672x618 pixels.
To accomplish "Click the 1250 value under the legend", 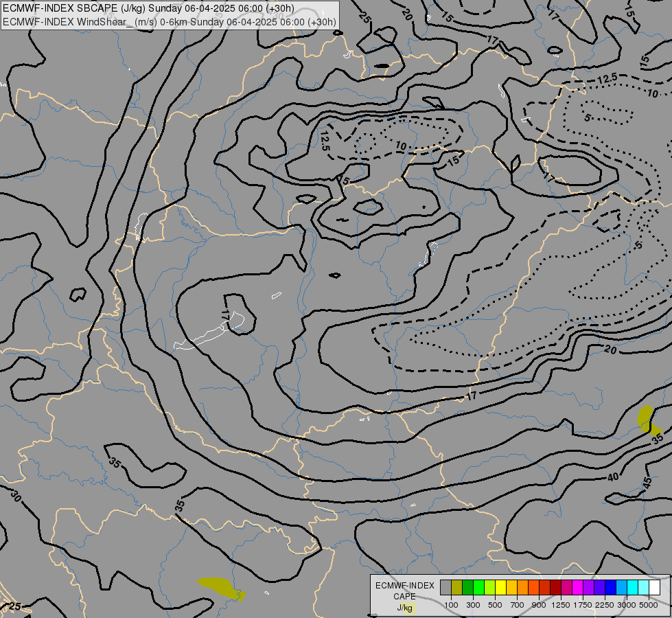I will 561,605.
